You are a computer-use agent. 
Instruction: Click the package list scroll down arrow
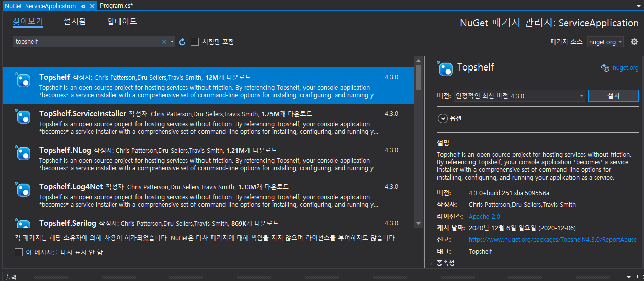coord(418,223)
